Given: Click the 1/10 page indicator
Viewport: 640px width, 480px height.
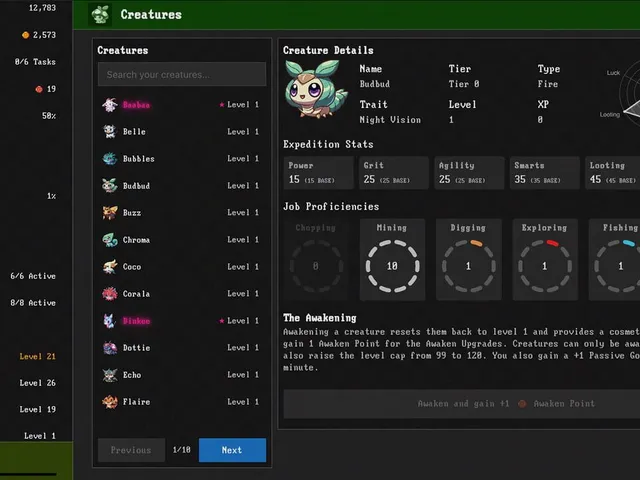Looking at the screenshot, I should 182,450.
